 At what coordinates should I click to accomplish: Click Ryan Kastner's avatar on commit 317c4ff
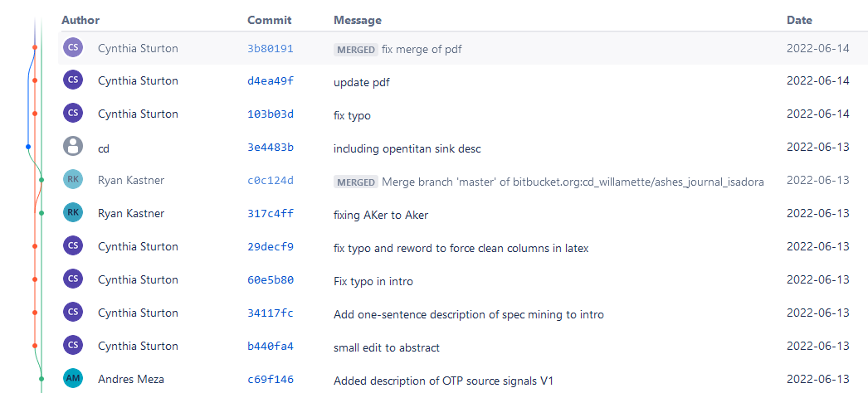(73, 213)
